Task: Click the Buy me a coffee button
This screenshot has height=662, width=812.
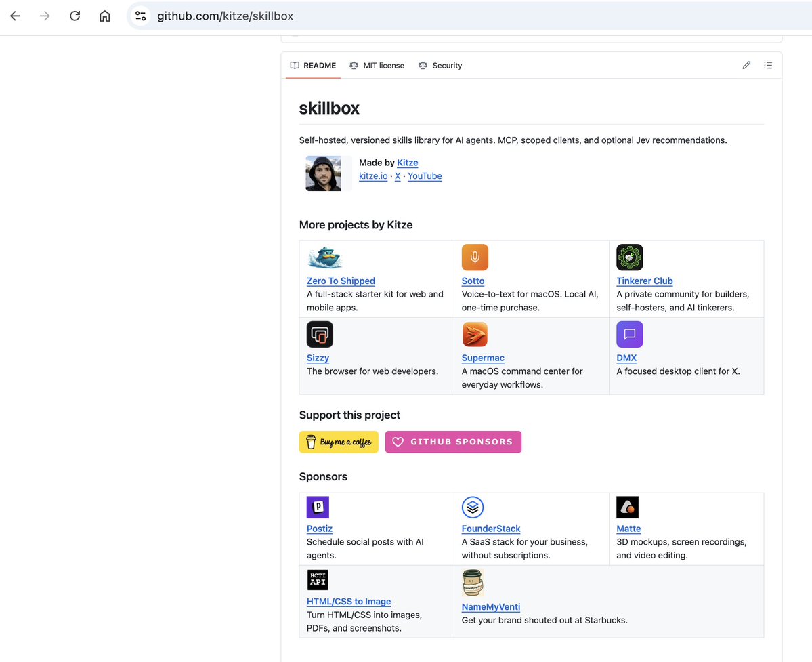Action: pyautogui.click(x=339, y=442)
